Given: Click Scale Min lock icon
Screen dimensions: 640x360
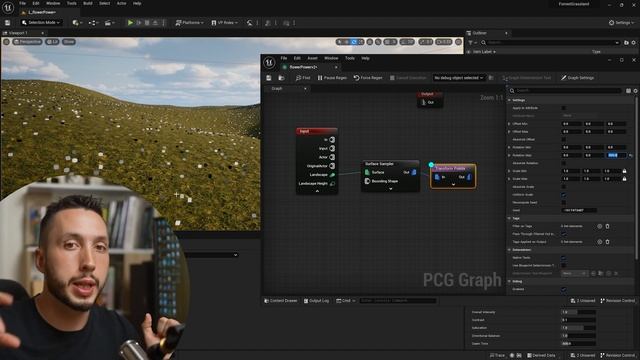Looking at the screenshot, I should coord(624,171).
